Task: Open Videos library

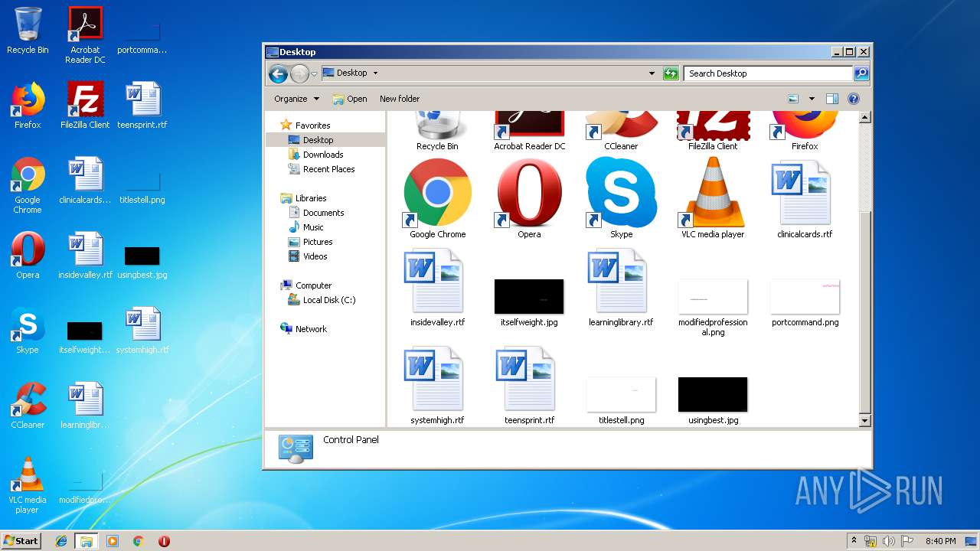Action: coord(308,256)
